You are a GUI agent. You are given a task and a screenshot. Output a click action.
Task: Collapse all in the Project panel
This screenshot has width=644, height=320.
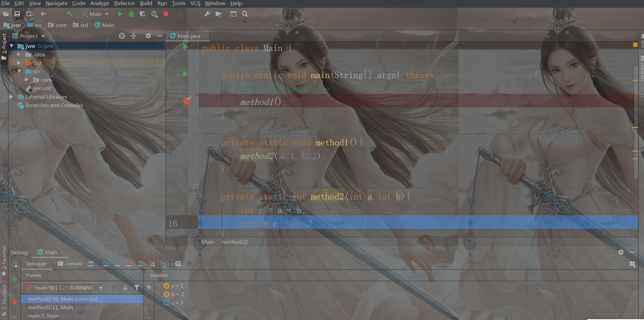tap(133, 36)
